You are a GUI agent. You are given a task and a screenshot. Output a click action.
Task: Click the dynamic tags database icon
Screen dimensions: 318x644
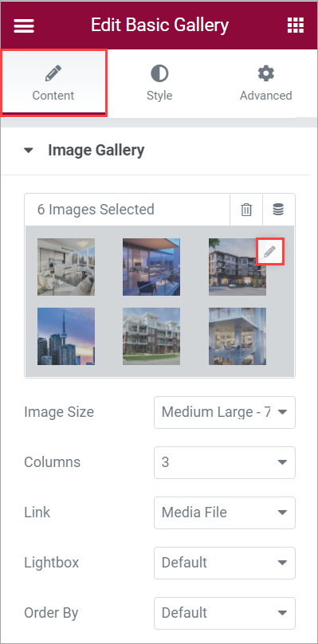[279, 210]
